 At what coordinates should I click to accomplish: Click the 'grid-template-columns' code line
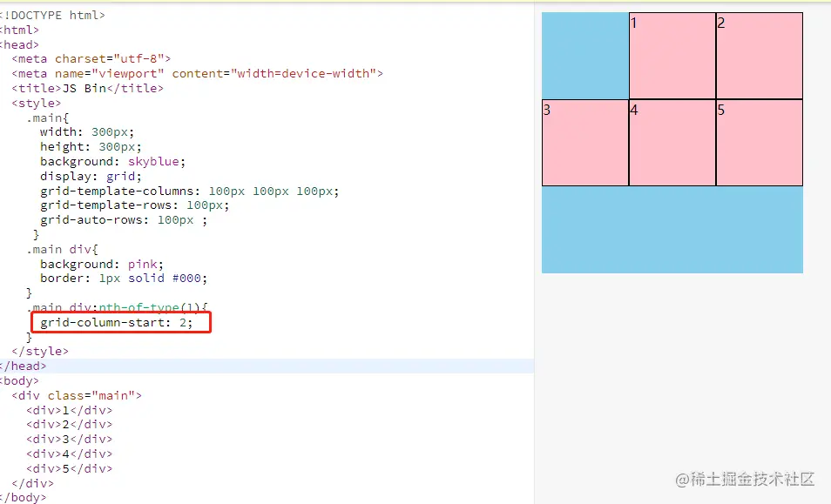pos(189,192)
